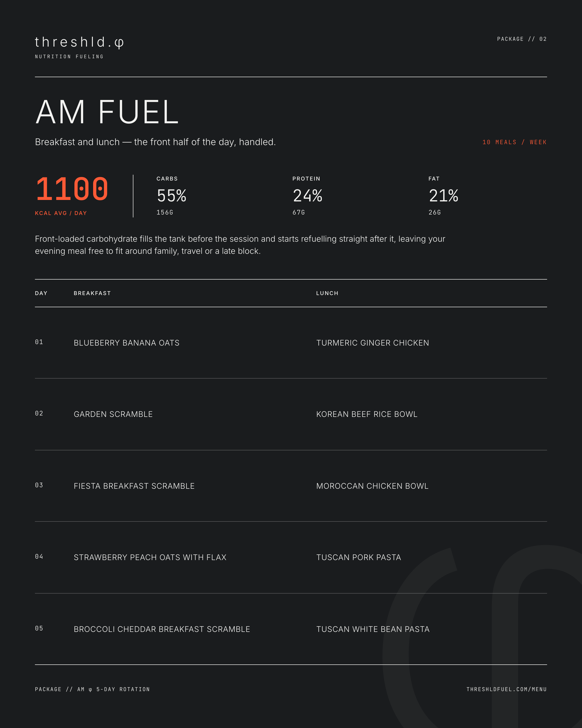Click the 1100 kcal average figure
This screenshot has height=728, width=582.
pos(72,189)
